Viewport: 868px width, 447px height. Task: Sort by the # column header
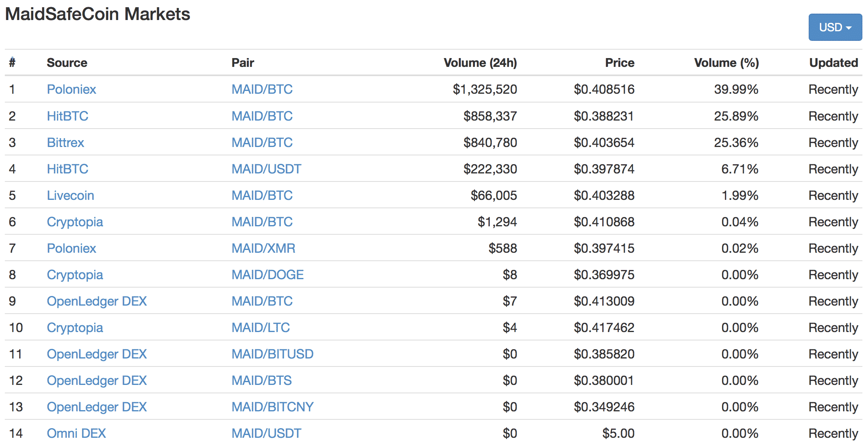point(12,62)
